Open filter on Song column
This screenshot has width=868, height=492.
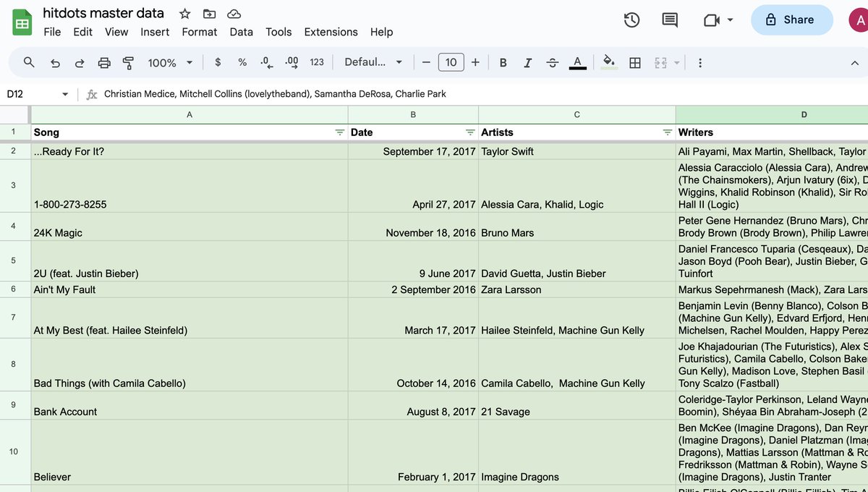point(340,132)
